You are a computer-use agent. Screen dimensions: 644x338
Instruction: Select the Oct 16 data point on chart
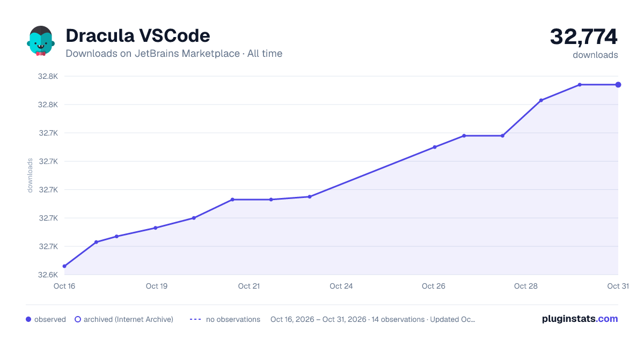click(x=64, y=266)
